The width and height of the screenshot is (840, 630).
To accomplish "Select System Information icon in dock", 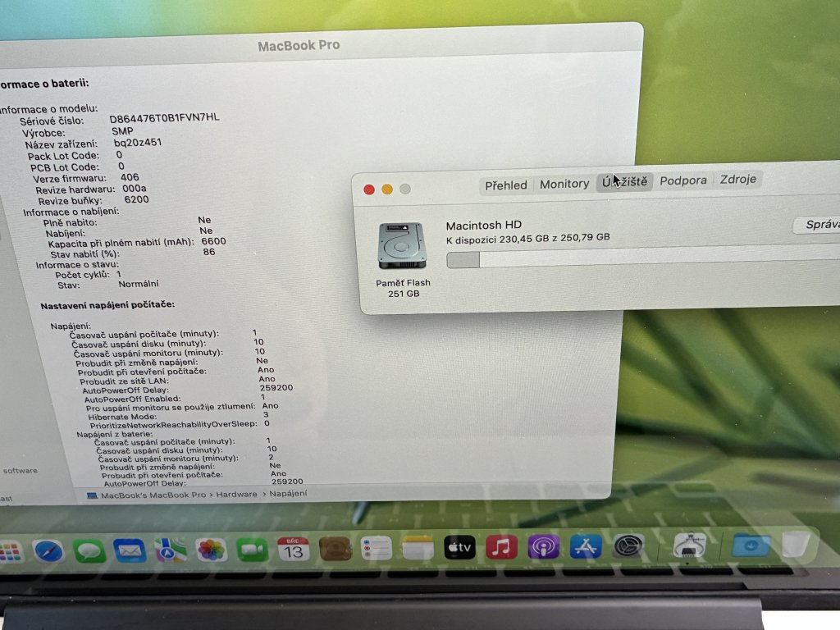I will click(689, 546).
